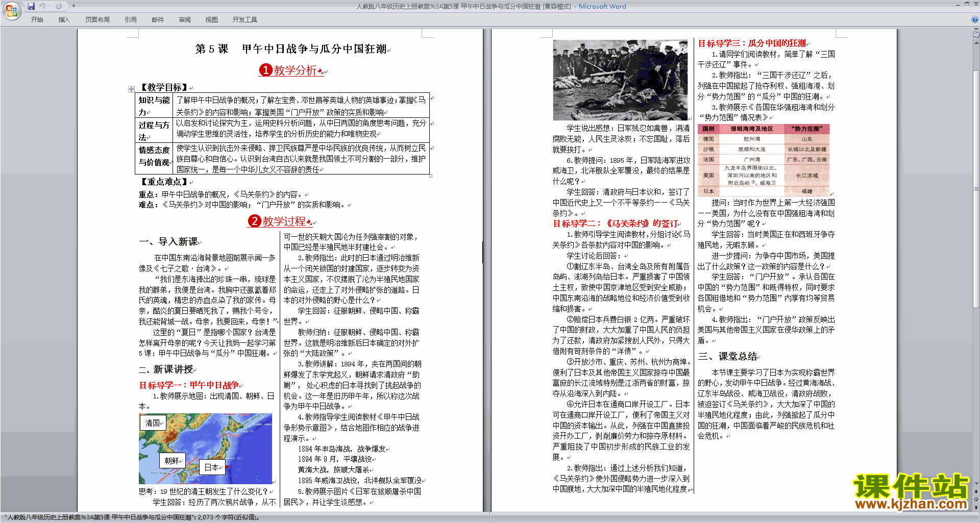This screenshot has height=523, width=980.
Task: Open the 开发工具 ribbon tab
Action: coord(245,20)
